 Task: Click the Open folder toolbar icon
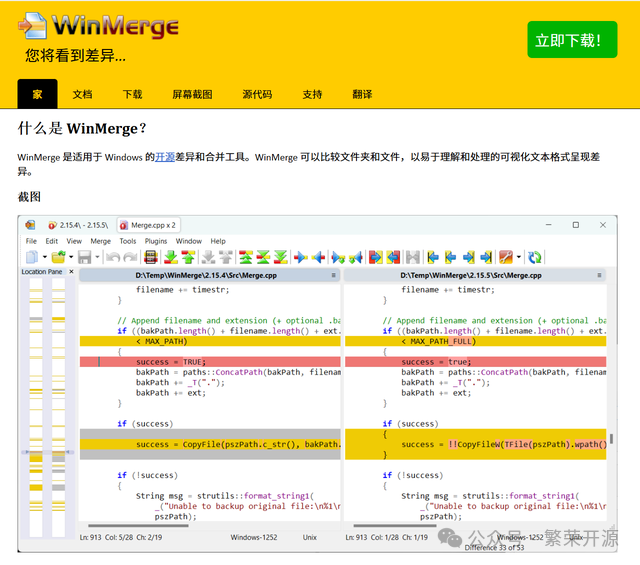point(58,257)
